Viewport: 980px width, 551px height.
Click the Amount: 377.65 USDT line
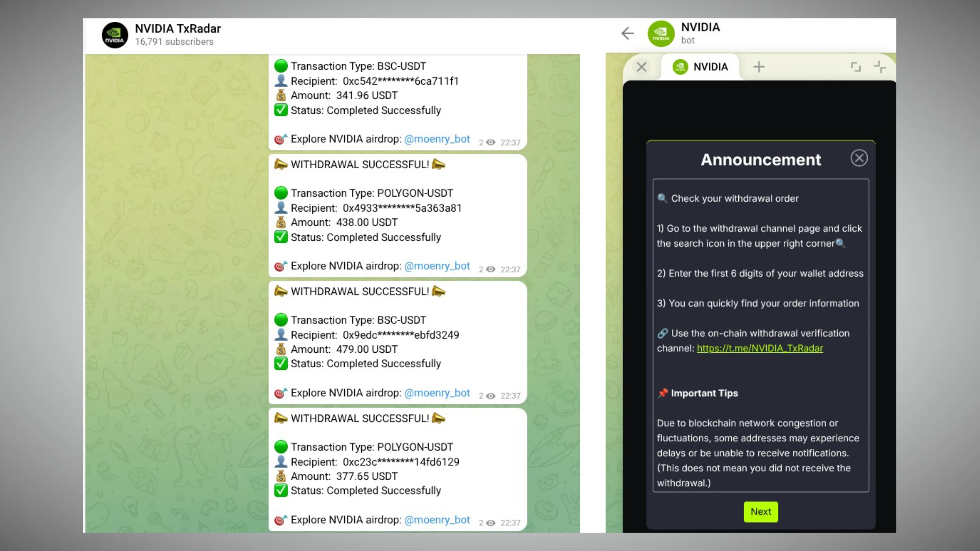(x=344, y=477)
